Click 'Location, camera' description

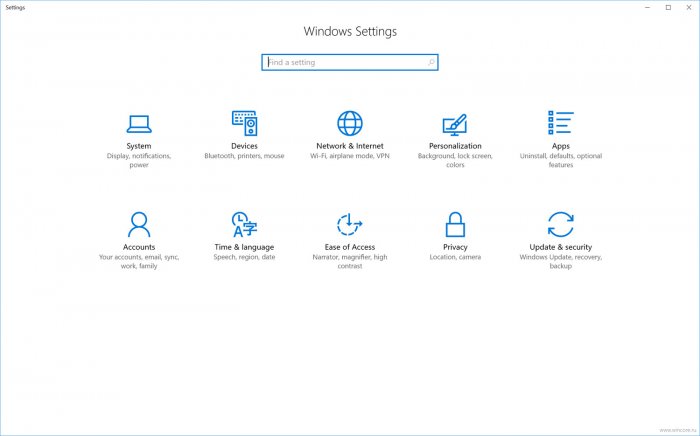[x=455, y=257]
